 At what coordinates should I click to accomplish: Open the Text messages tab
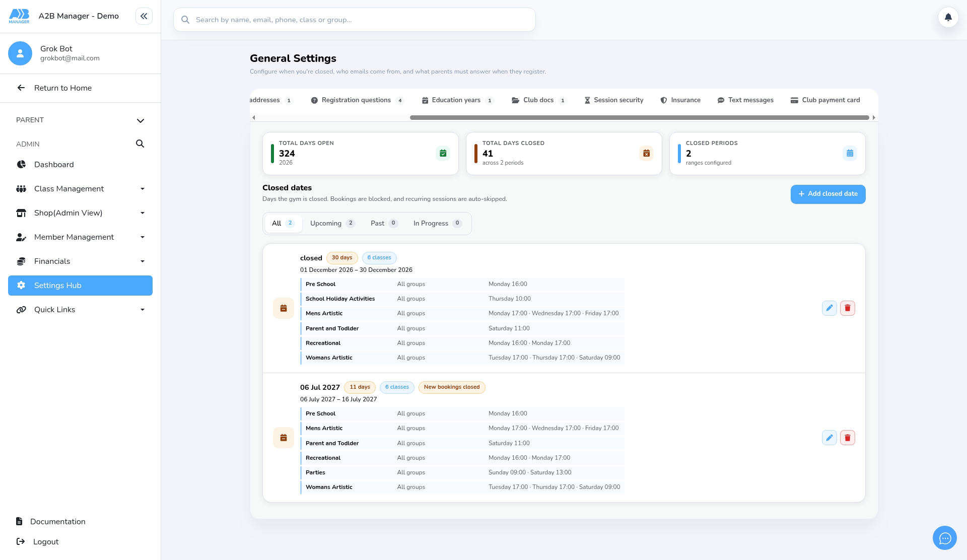(745, 100)
